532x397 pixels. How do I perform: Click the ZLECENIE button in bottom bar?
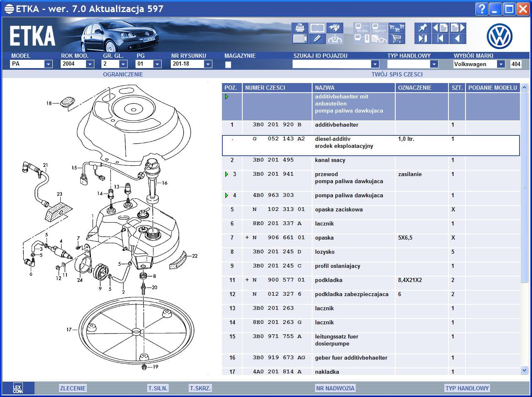point(73,388)
